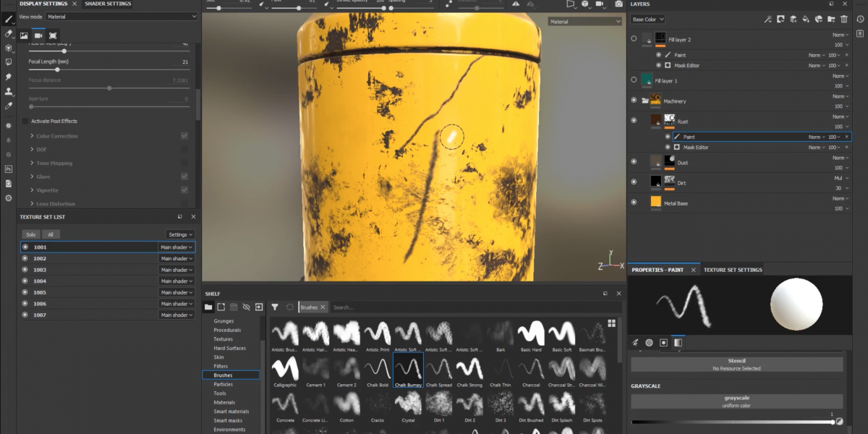Open the viewport frame settings tab icon
The height and width of the screenshot is (434, 868).
tap(53, 35)
